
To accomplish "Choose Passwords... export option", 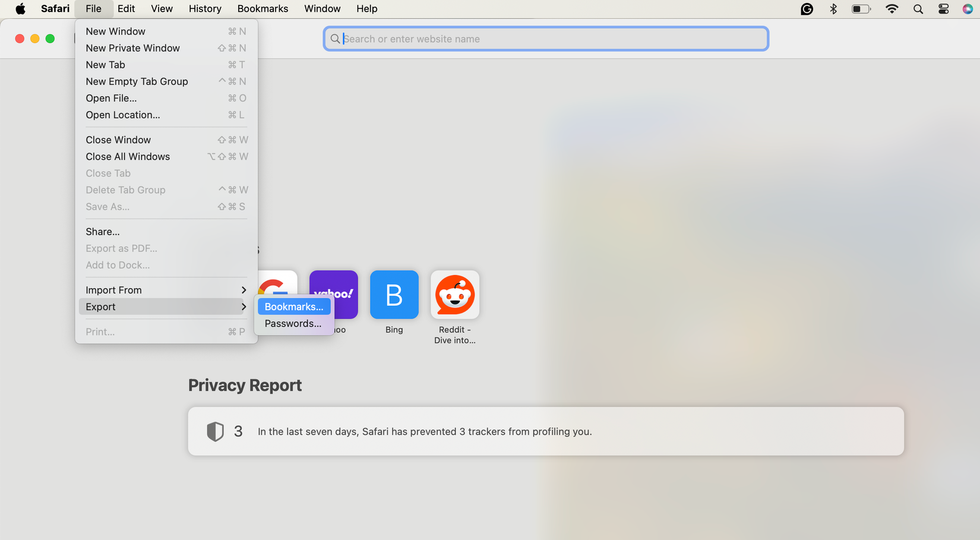I will pos(292,323).
